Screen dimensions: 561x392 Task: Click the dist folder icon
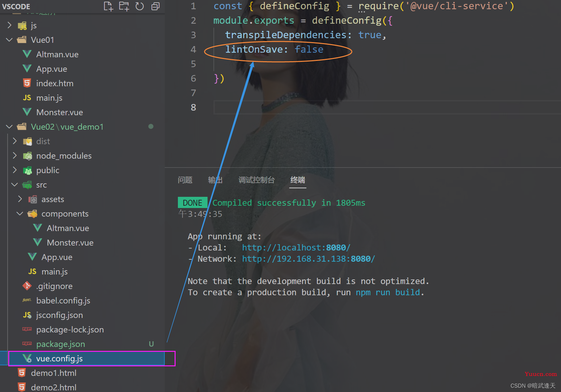[28, 142]
